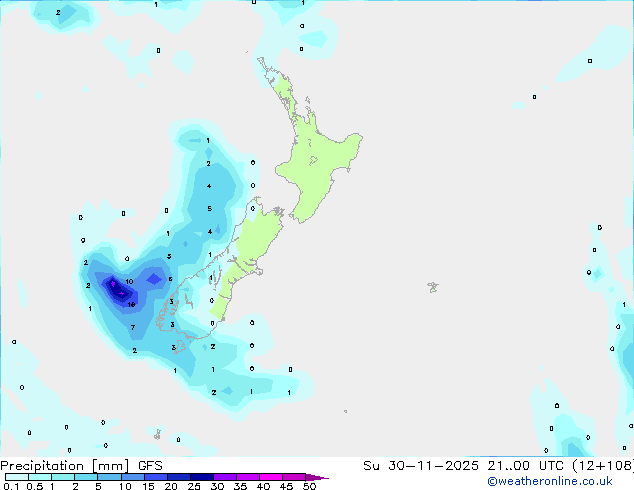Image resolution: width=634 pixels, height=490 pixels.
Task: Click the '10' precipitation value on the map
Action: coord(129,281)
